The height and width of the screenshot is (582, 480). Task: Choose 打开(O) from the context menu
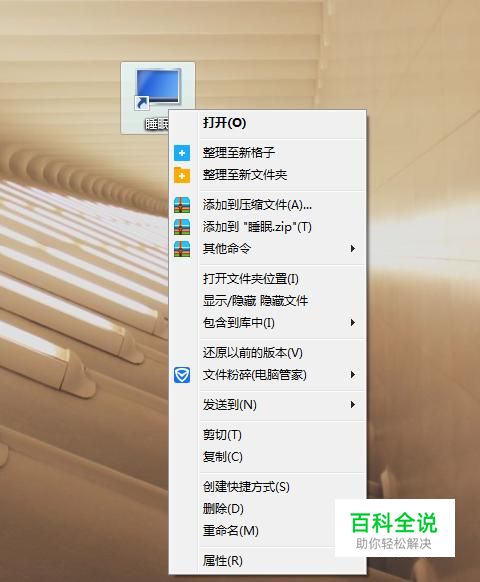pos(267,123)
